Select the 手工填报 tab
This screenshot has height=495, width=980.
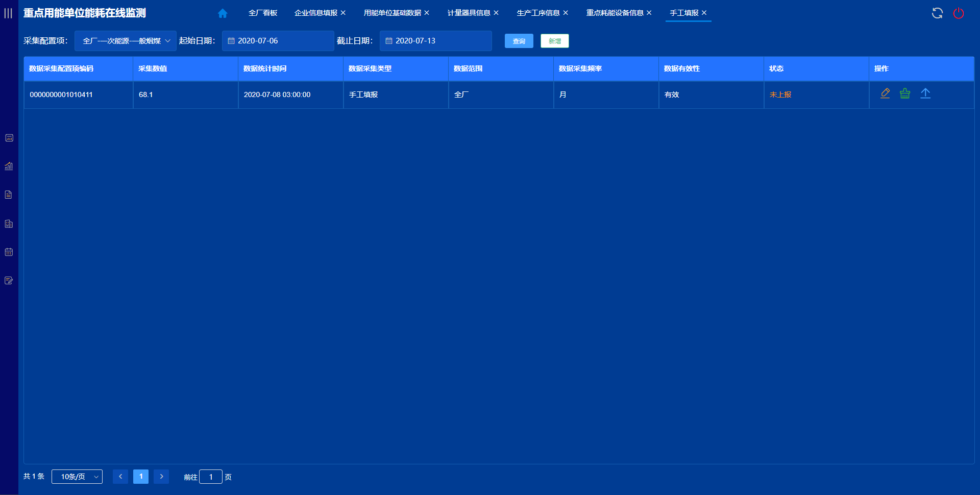click(x=684, y=13)
